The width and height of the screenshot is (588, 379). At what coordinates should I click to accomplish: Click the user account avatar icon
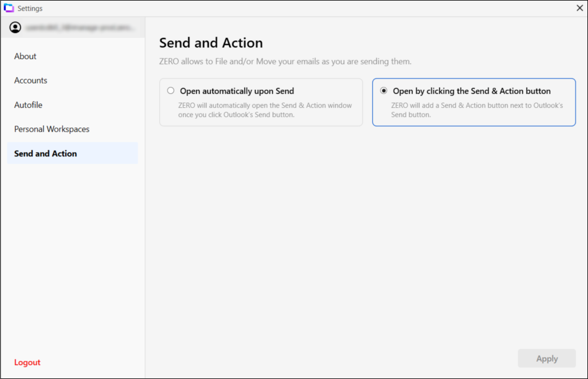click(x=15, y=28)
